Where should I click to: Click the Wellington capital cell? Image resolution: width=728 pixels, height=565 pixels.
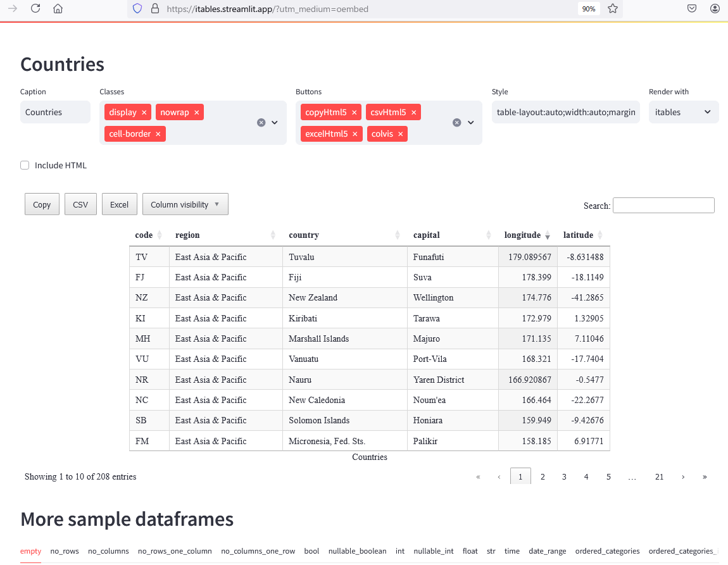click(453, 297)
